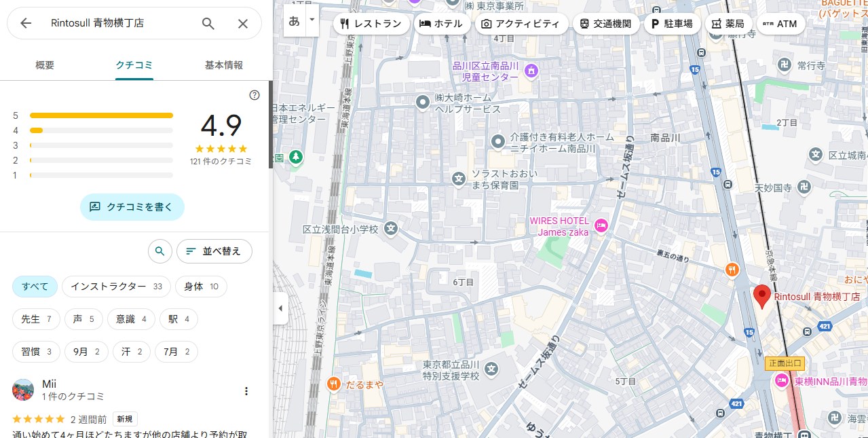This screenshot has height=438, width=868.
Task: Search within reviews using magnifier button
Action: 159,251
